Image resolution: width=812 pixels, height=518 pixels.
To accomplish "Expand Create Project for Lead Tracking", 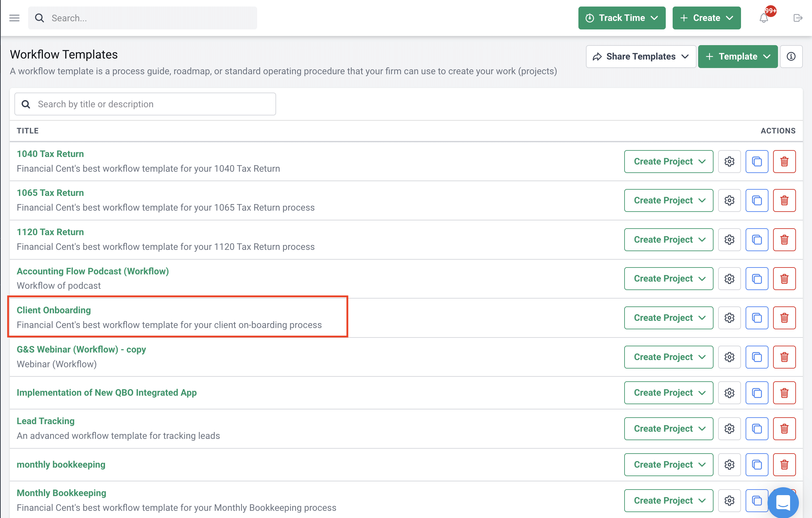I will (668, 429).
